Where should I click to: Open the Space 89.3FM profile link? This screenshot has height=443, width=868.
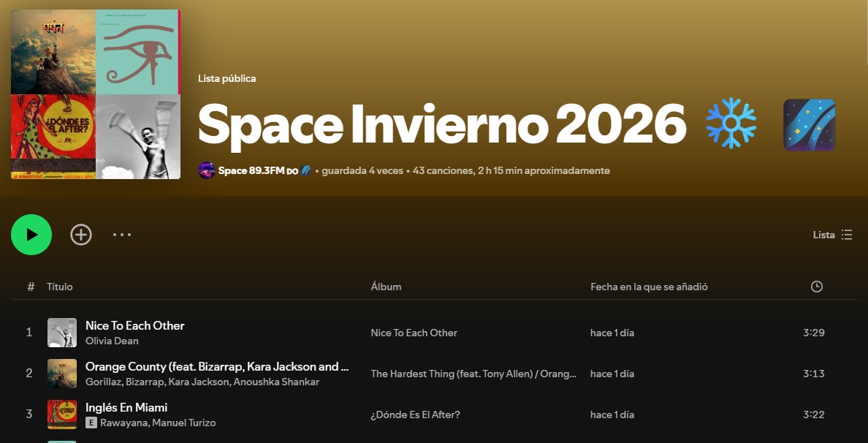pos(251,170)
